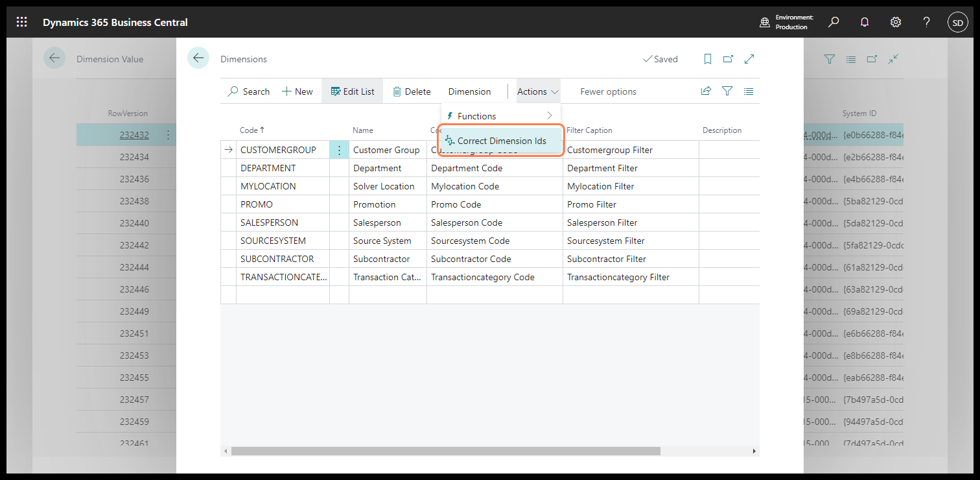Screen dimensions: 980x480
Task: Expand the Functions submenu
Action: click(x=499, y=116)
